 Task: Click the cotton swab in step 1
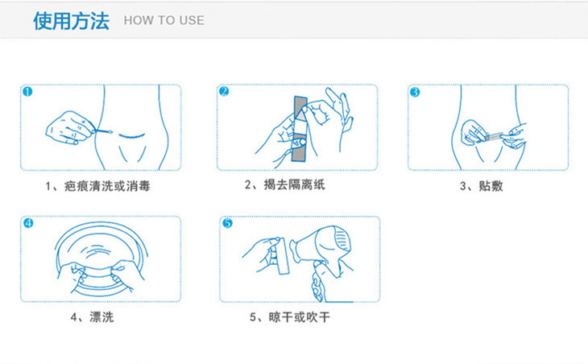103,131
